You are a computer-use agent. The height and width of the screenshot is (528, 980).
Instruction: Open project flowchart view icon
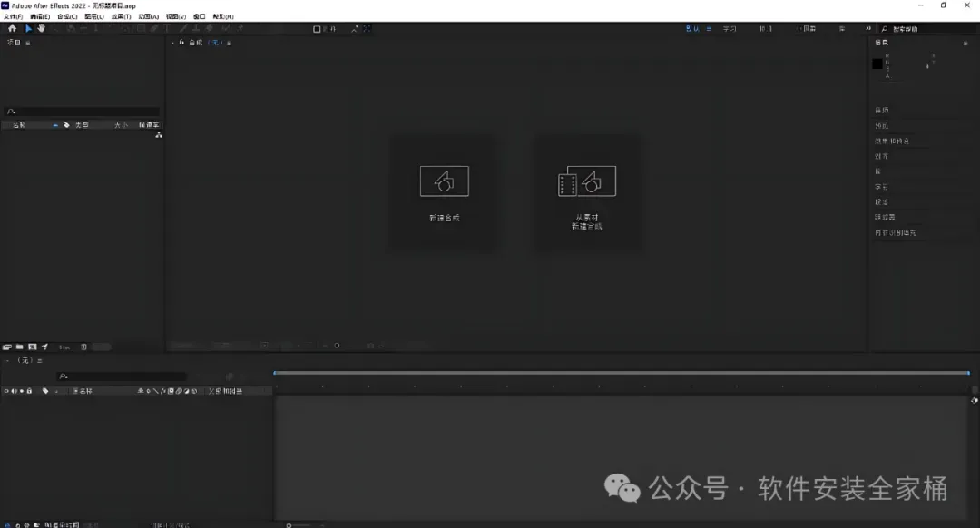159,135
